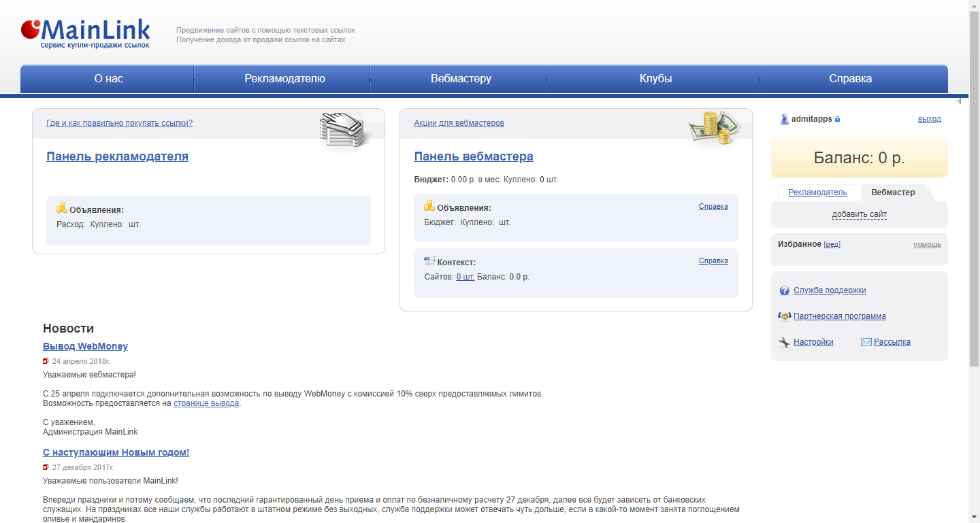This screenshot has height=523, width=980.
Task: Open the Справка menu in the navigation bar
Action: [x=850, y=79]
